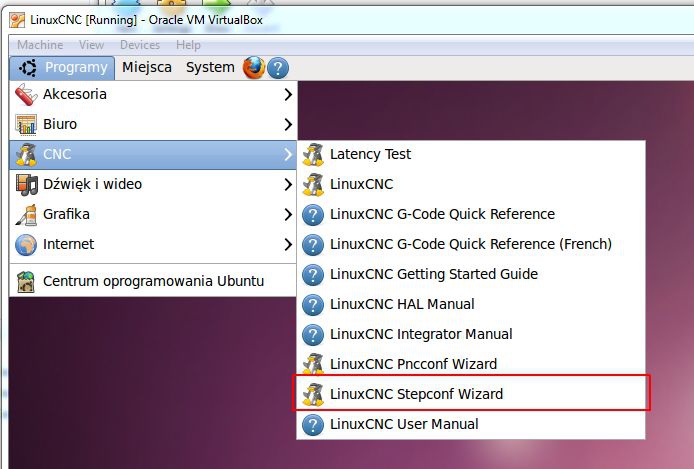Click the VirtualBox window title text
The image size is (694, 469).
(146, 20)
